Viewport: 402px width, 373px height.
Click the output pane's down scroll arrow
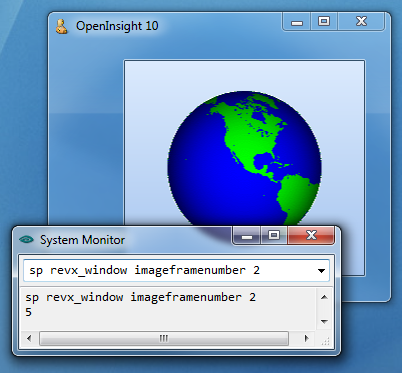[324, 322]
